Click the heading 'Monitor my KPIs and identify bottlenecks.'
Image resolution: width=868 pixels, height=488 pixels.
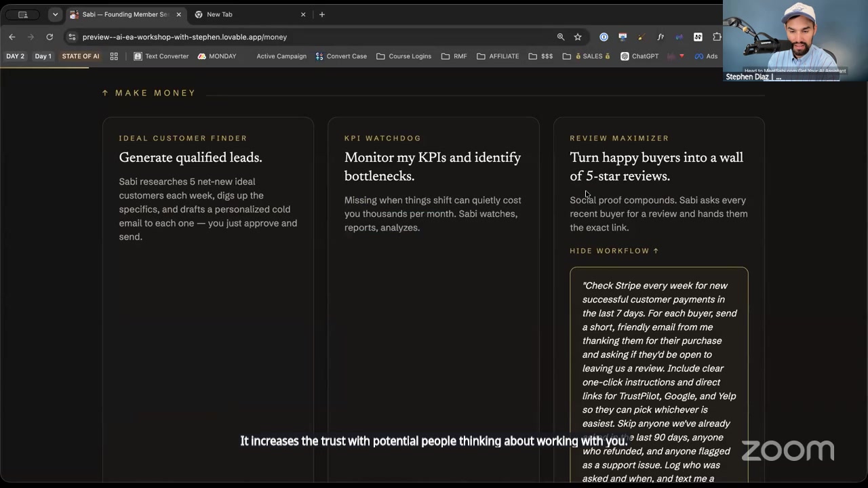coord(433,167)
